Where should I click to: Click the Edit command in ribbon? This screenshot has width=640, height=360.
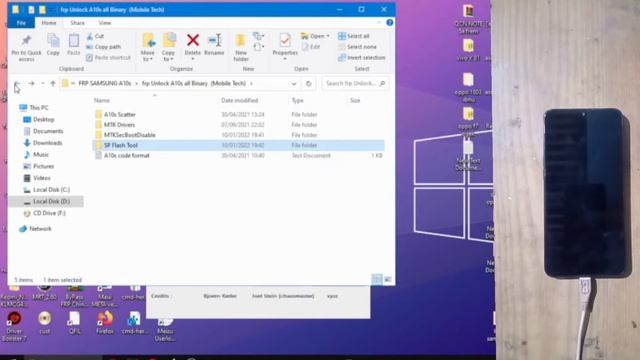click(311, 47)
